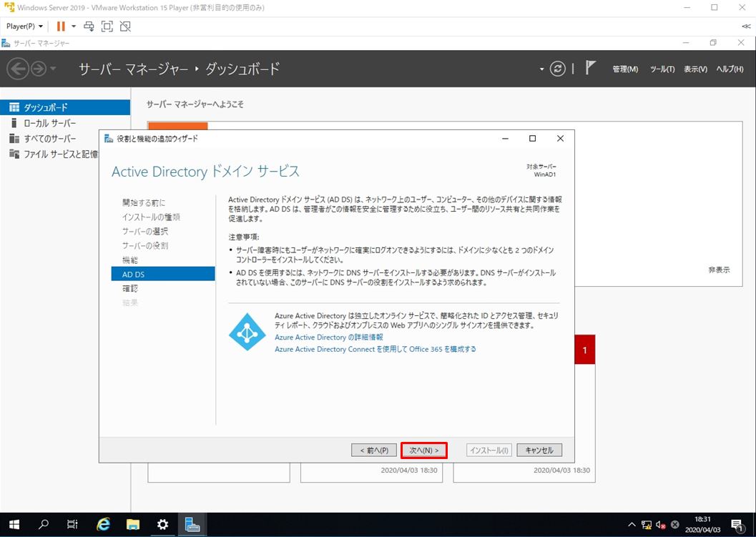Maximize the role wizard window
Viewport: 756px width, 537px height.
click(x=532, y=138)
